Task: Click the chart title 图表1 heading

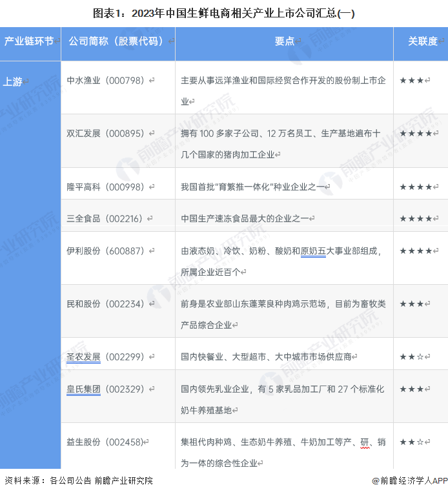Action: point(223,13)
